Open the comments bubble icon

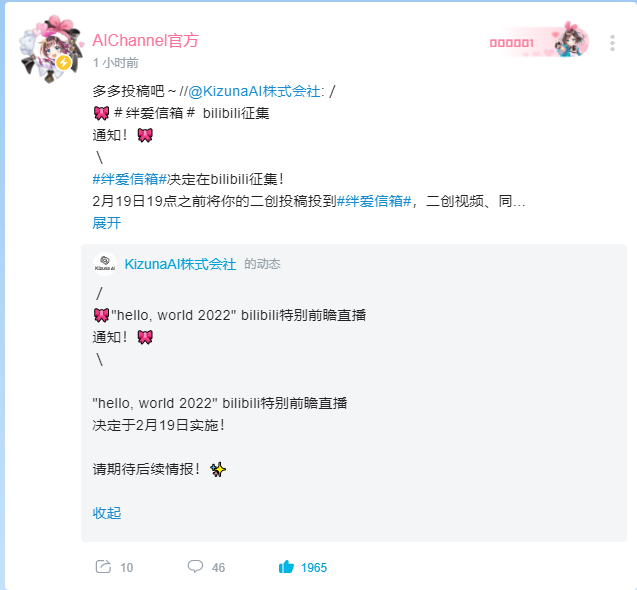[195, 566]
